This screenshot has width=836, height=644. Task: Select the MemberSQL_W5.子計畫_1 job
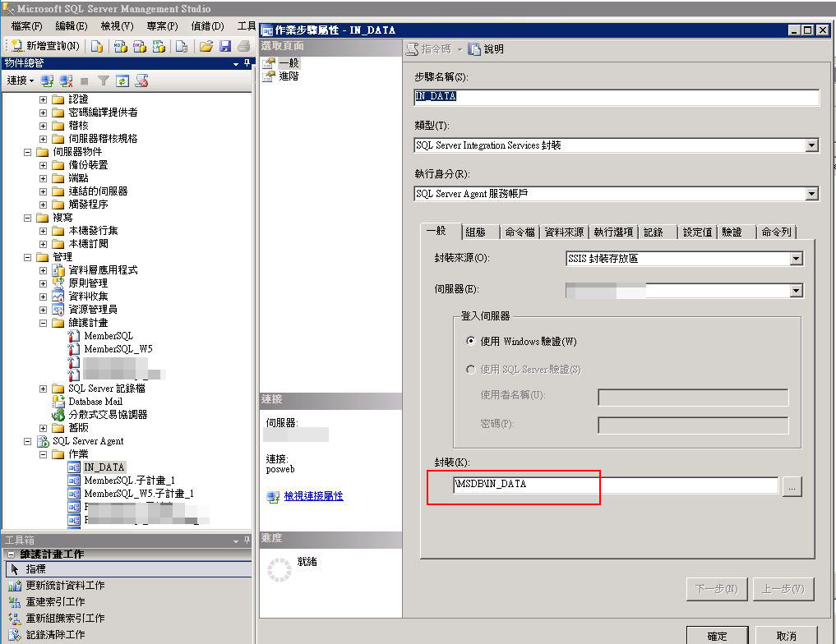pyautogui.click(x=139, y=494)
